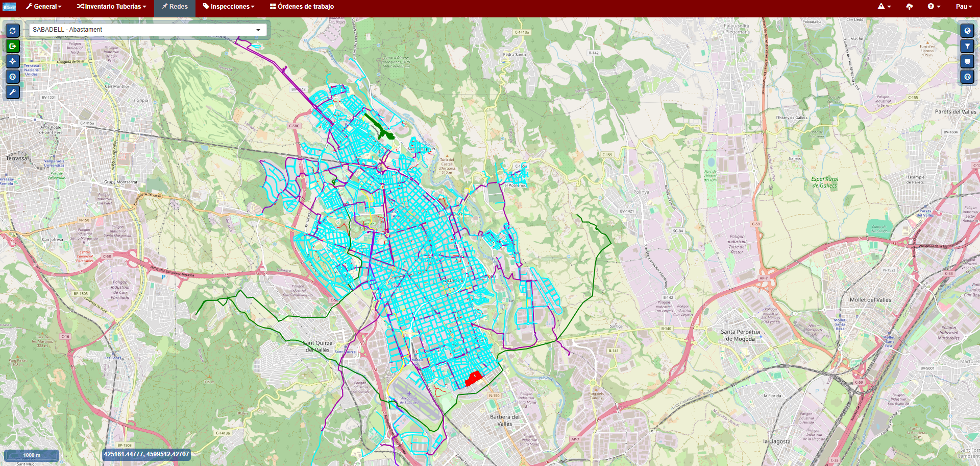
Task: Click the globe base map button
Action: point(967,31)
